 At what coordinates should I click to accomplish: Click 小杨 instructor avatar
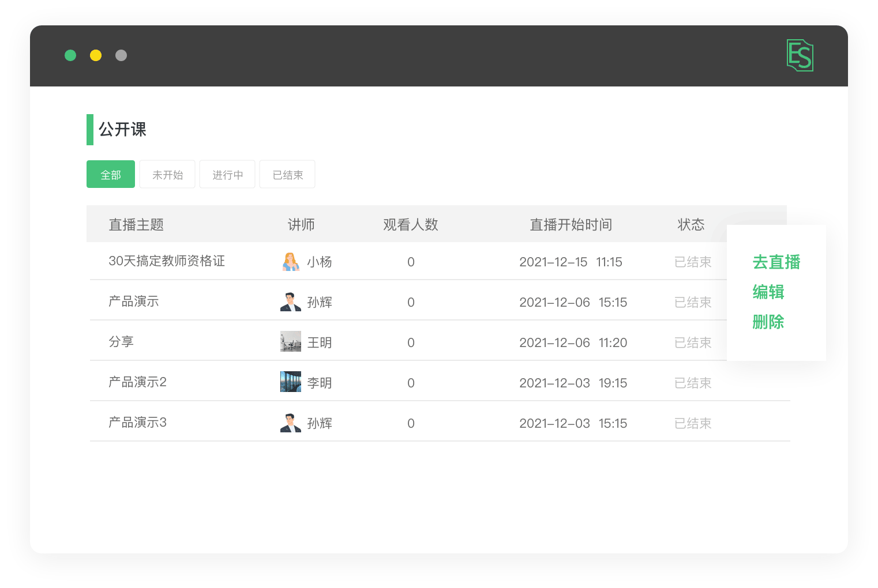[291, 262]
